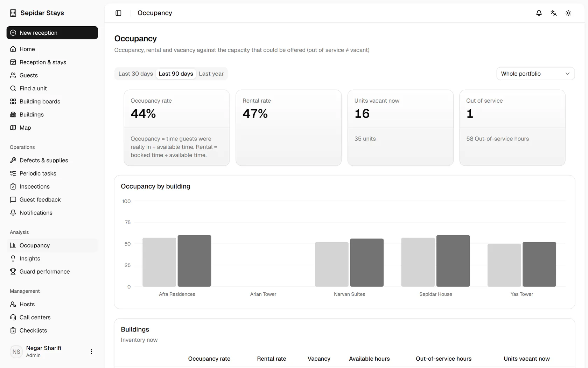Open notifications bell in top bar

coord(539,13)
